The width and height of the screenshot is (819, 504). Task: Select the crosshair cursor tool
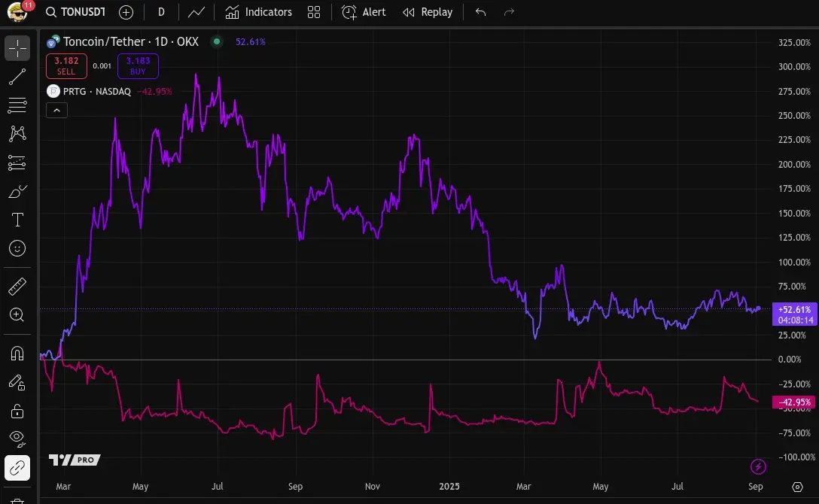click(x=17, y=48)
